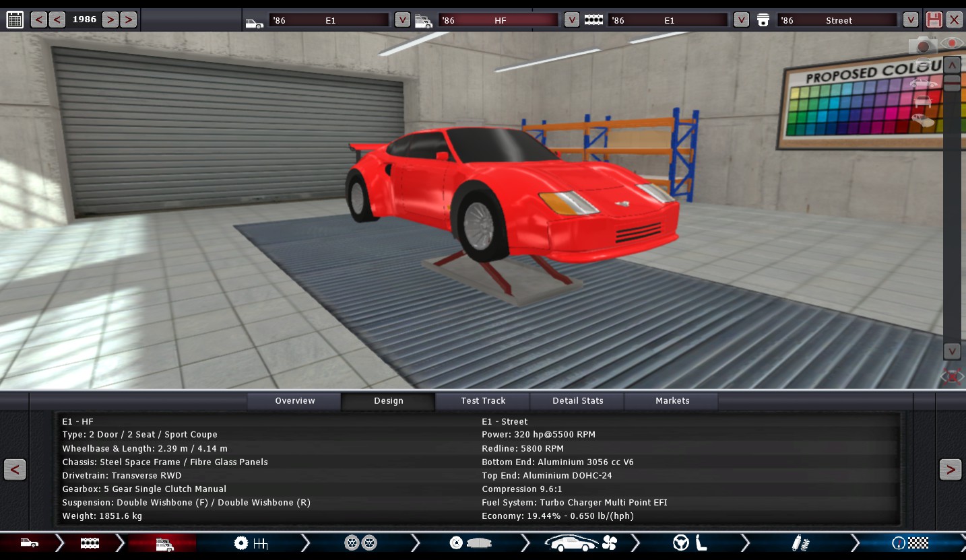
Task: Open the Test Track tab
Action: click(483, 400)
